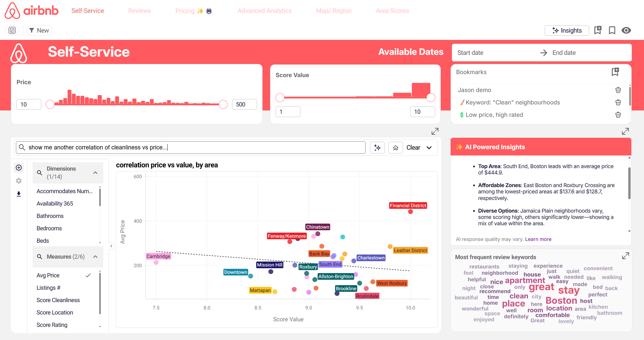Click the add-bookmark icon in the top toolbar
Viewport: 644px width, 340px height.
point(598,30)
